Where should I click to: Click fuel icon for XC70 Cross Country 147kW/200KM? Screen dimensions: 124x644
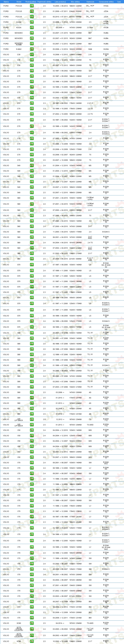(x=32, y=629)
